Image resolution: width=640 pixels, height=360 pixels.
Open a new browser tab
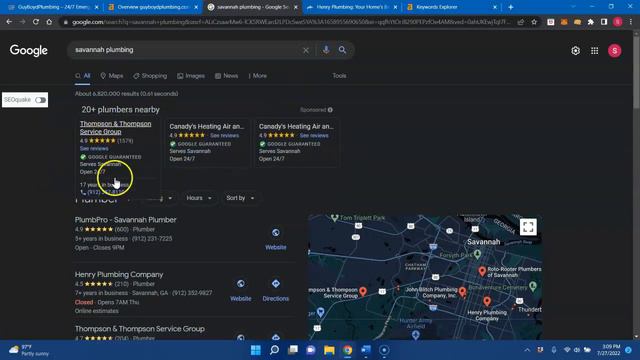coord(511,7)
